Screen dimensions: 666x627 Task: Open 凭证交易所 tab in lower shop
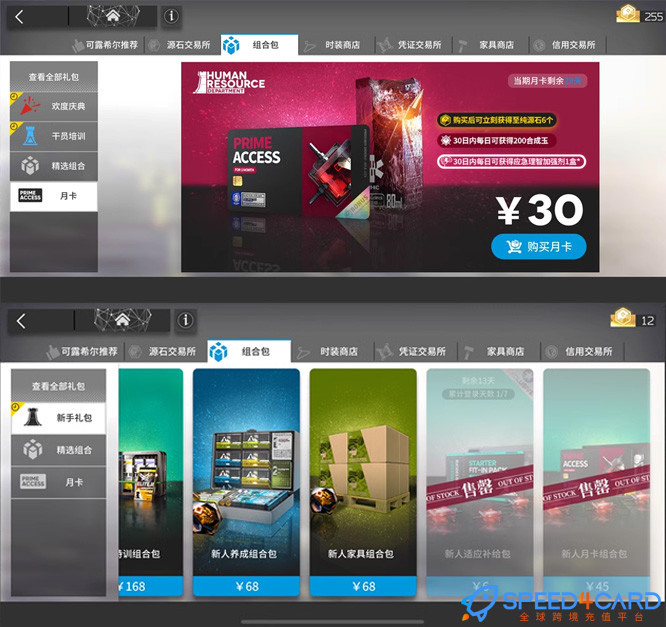[415, 352]
